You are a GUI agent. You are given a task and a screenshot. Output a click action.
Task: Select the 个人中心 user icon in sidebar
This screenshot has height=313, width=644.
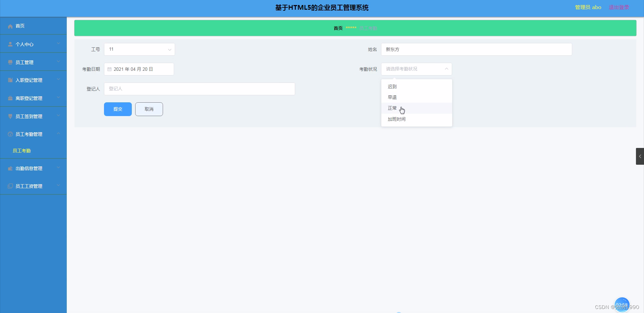click(10, 44)
